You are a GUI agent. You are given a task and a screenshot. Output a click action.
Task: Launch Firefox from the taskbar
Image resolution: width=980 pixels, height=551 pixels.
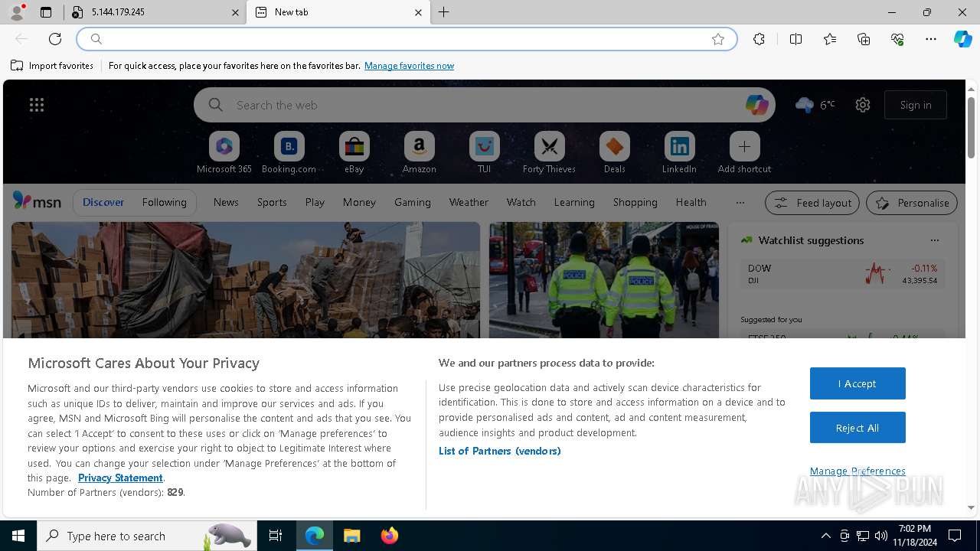pyautogui.click(x=389, y=536)
